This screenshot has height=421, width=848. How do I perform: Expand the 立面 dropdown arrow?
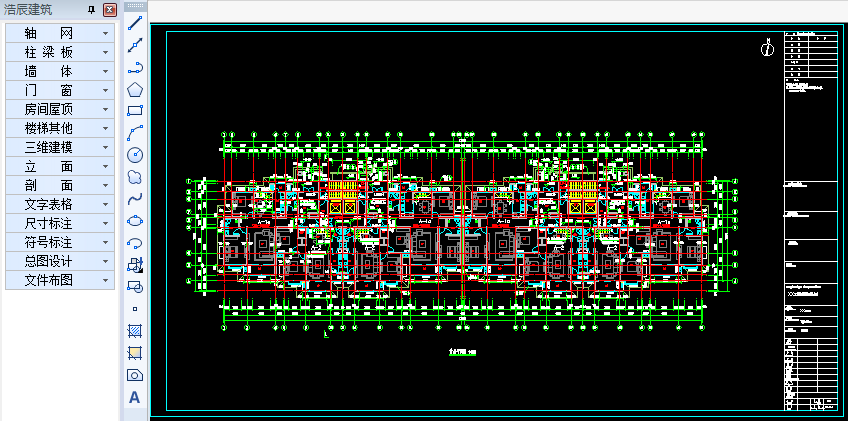105,167
